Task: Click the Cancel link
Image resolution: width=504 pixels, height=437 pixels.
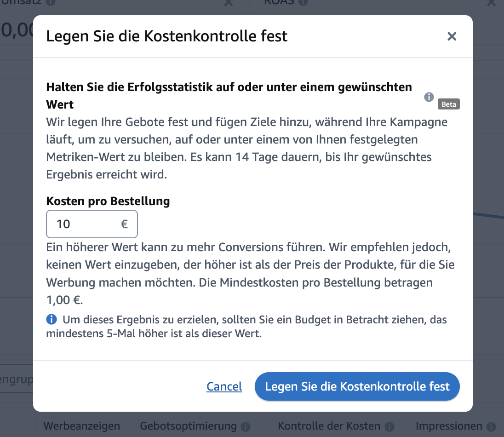Action: click(224, 386)
